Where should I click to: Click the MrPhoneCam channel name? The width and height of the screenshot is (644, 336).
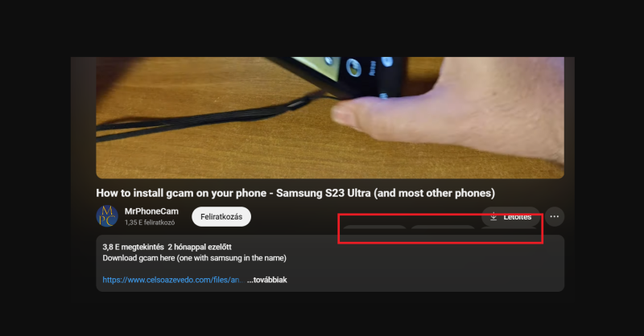(x=151, y=211)
